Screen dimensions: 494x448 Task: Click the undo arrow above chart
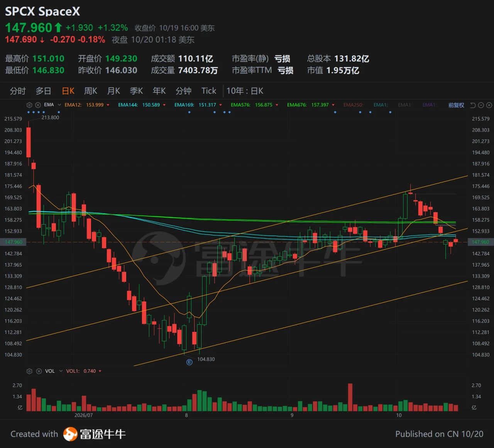coord(473,105)
